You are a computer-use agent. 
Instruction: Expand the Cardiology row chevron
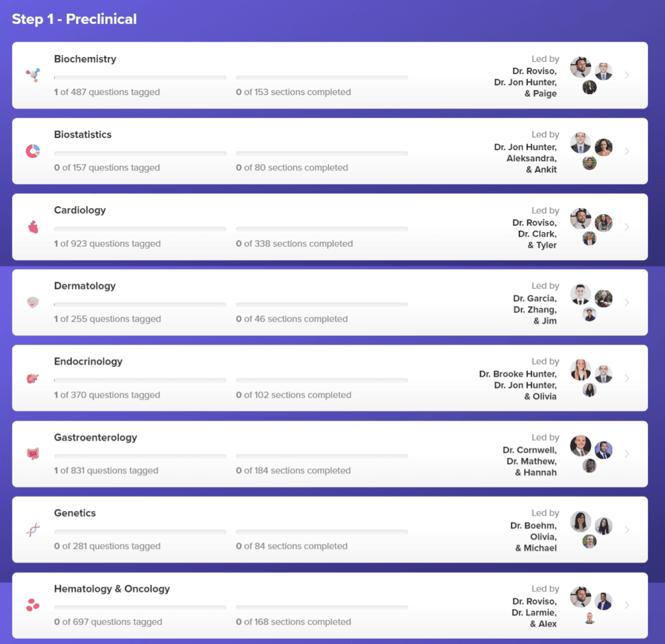point(627,227)
